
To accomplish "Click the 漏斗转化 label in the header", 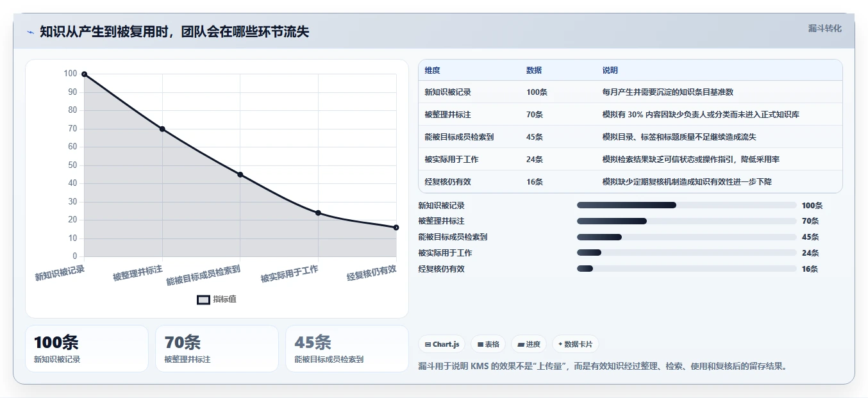I will (x=824, y=29).
